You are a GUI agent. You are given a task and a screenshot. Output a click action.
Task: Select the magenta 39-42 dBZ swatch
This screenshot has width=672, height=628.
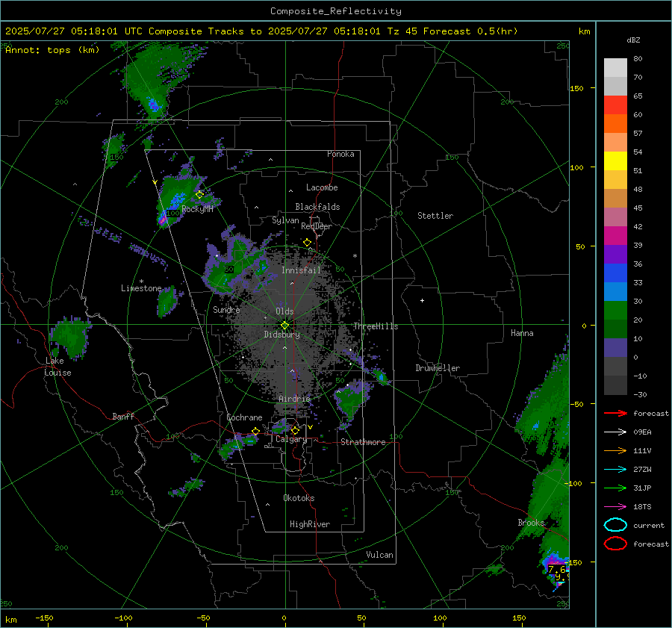click(615, 236)
